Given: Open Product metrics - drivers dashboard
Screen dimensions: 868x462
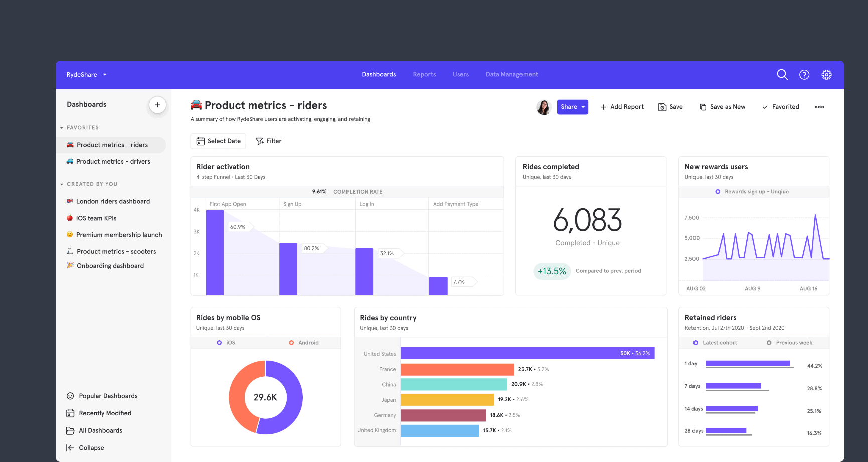Looking at the screenshot, I should [113, 161].
